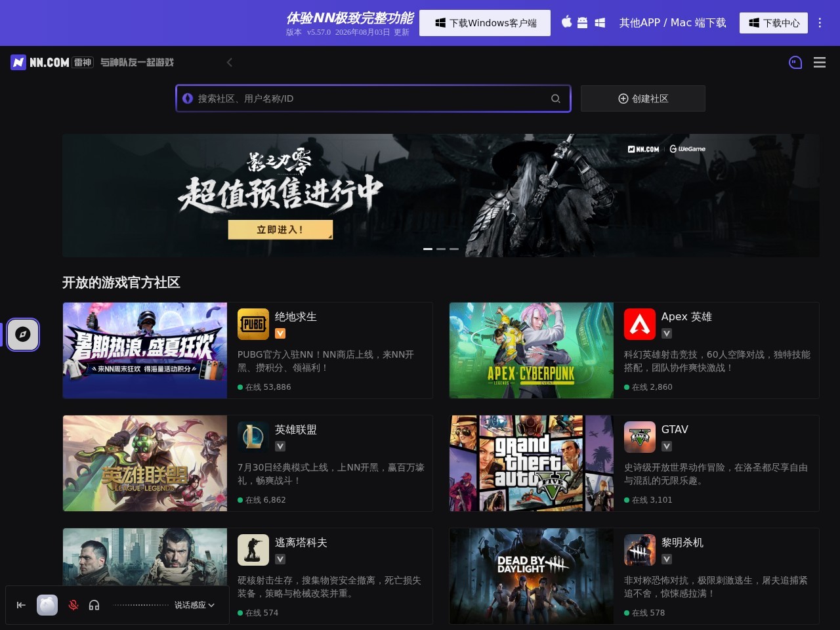Image resolution: width=840 pixels, height=630 pixels.
Task: Click the GTAV game icon
Action: pos(640,437)
